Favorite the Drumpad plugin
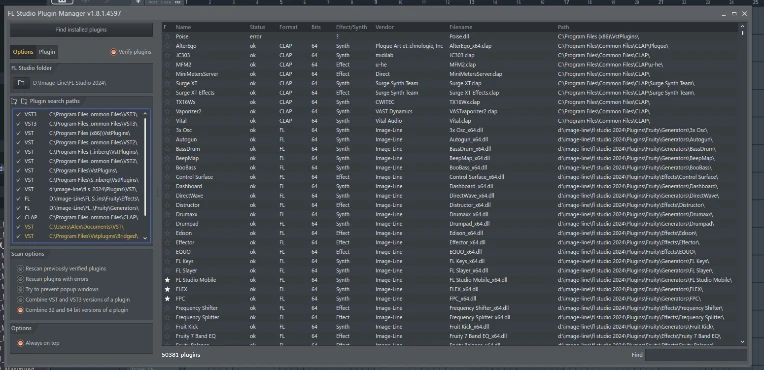The height and width of the screenshot is (370, 764). point(168,224)
